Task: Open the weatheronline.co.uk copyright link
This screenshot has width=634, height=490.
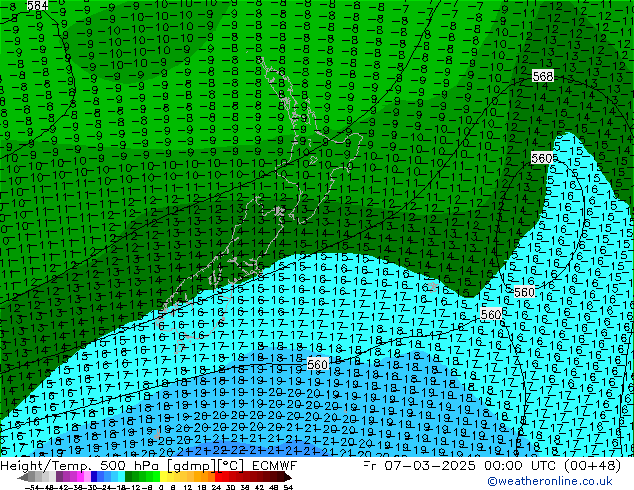Action: 550,481
